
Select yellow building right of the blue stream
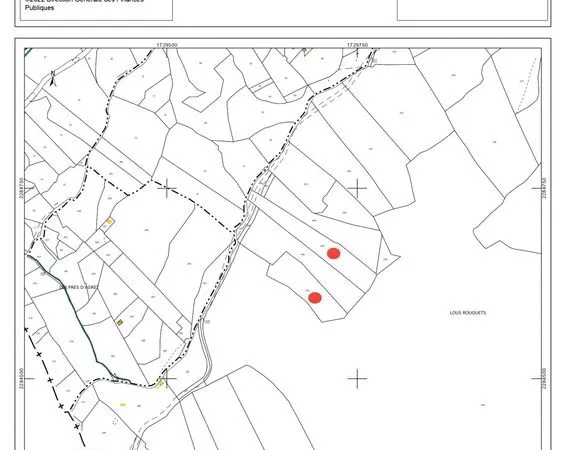tap(120, 322)
